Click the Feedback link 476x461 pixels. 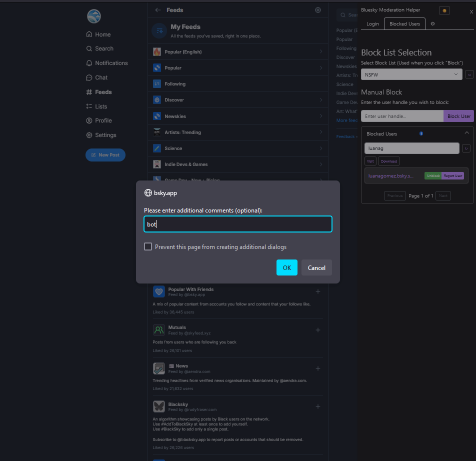pos(345,136)
